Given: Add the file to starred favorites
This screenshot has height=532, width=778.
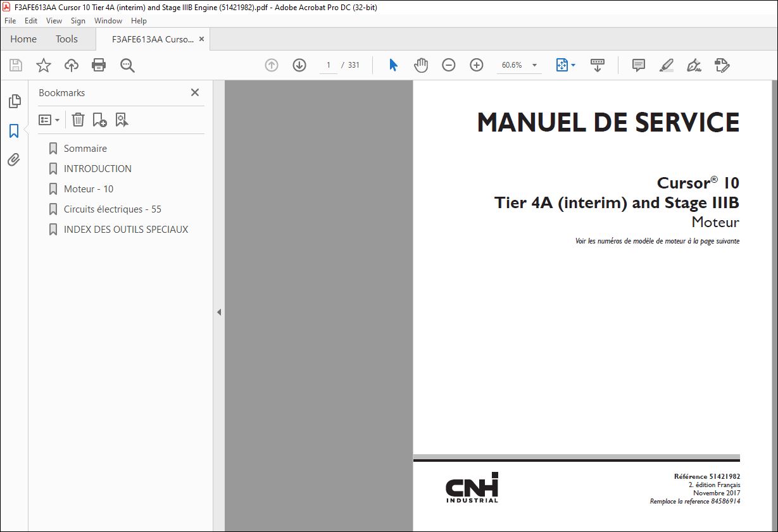Looking at the screenshot, I should tap(43, 65).
